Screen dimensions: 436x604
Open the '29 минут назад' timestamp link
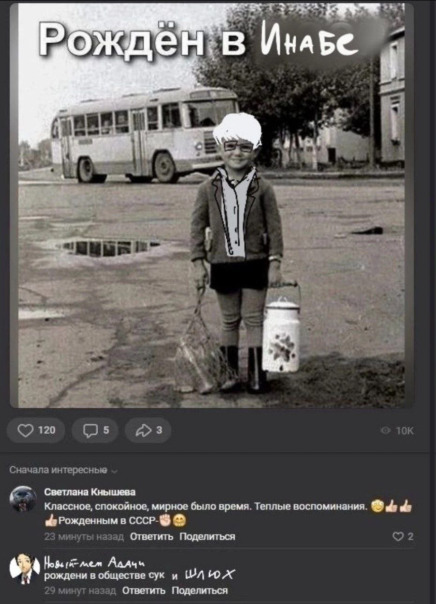(x=80, y=591)
